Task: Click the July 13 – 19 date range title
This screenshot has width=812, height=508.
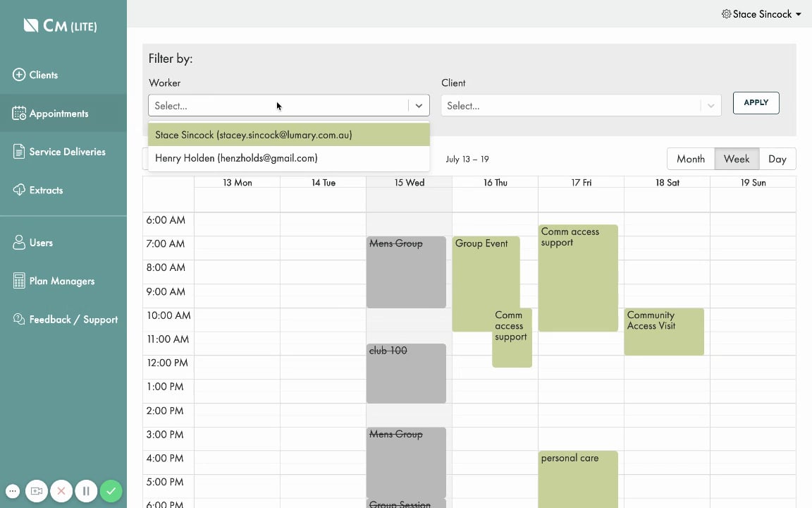Action: click(467, 159)
